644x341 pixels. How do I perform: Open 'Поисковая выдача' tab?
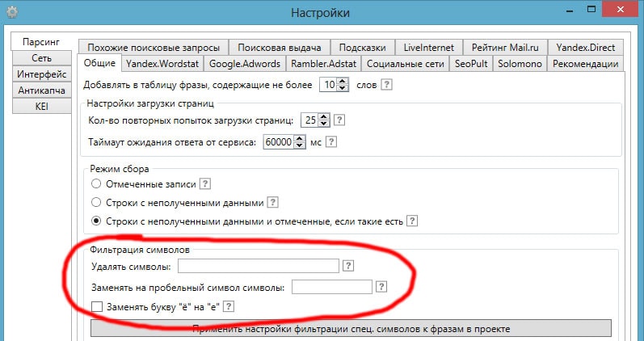click(x=280, y=47)
